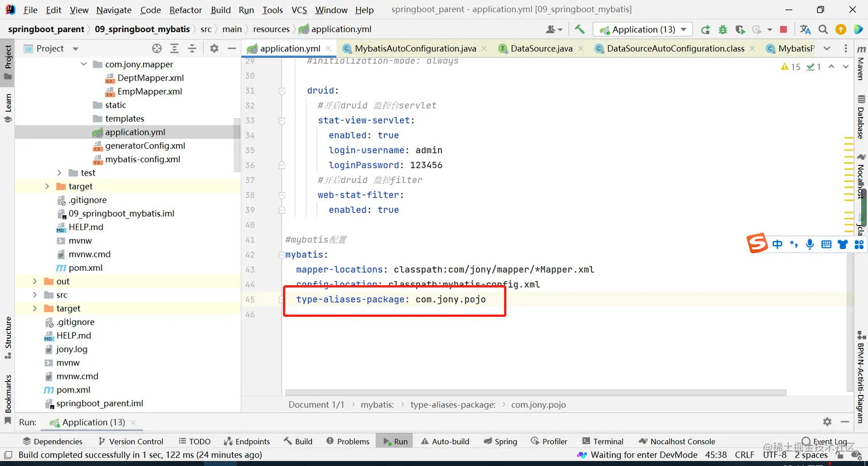Open the VCS menu
This screenshot has height=466, width=868.
299,10
